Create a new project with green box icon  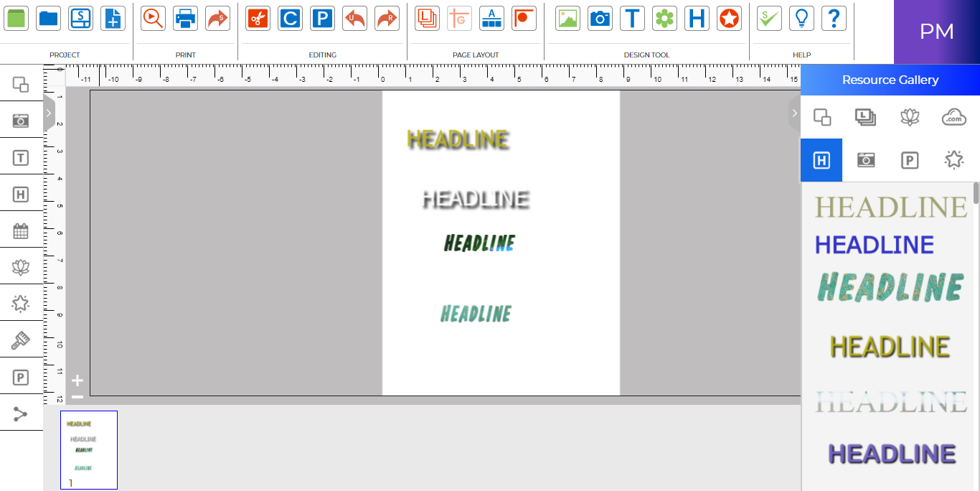(17, 19)
